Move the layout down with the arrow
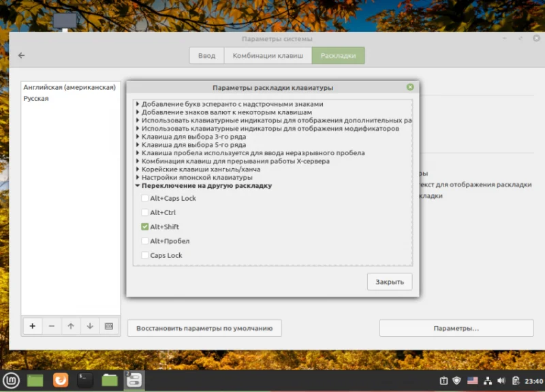This screenshot has height=392, width=545. [x=90, y=326]
